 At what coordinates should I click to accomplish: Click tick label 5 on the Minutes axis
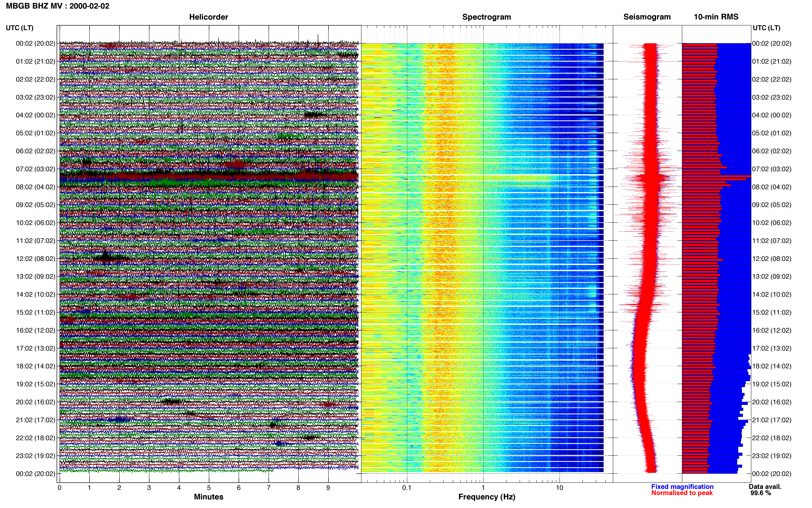209,488
